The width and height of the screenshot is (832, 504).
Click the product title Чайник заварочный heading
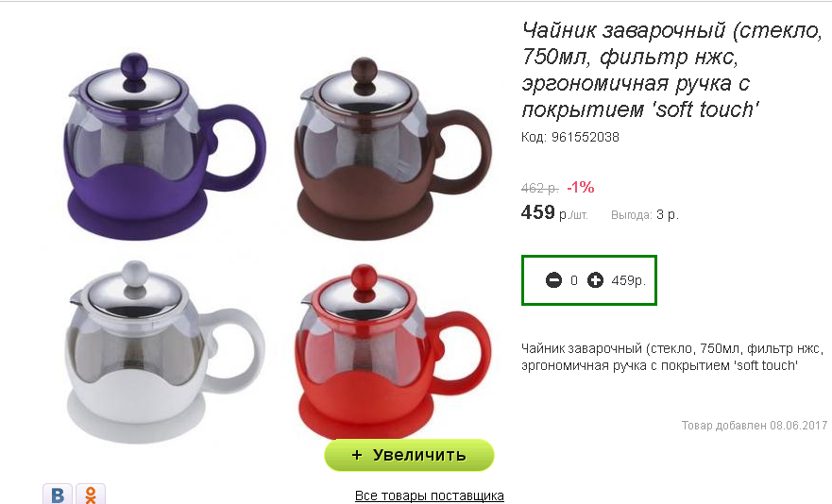point(672,70)
